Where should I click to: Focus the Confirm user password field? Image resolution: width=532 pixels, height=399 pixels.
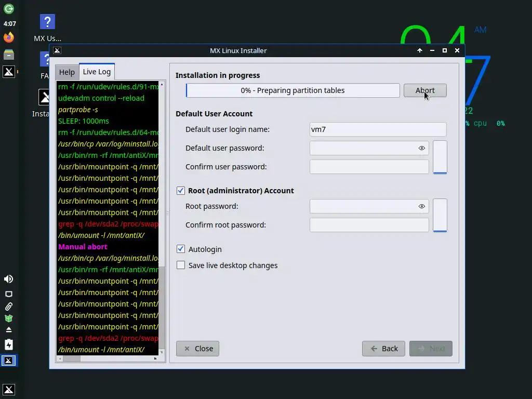(369, 167)
